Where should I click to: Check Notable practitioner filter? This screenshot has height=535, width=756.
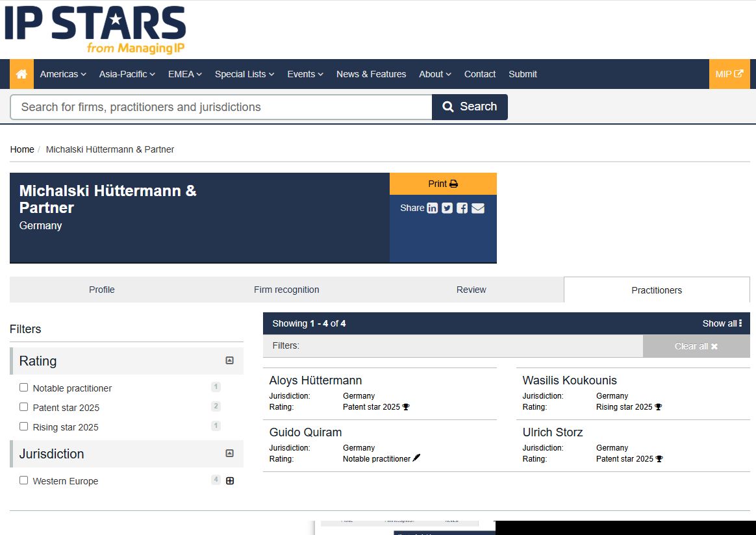tap(23, 388)
